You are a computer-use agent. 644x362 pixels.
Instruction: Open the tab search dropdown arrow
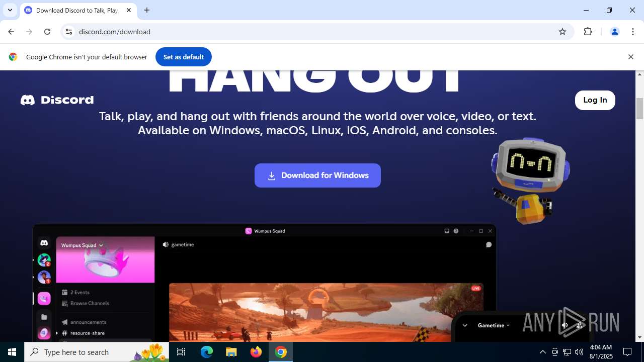10,10
